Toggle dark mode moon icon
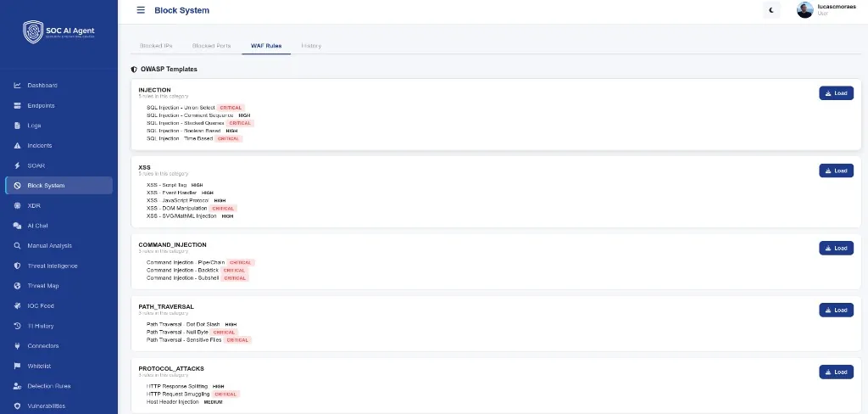The image size is (868, 414). tap(771, 10)
